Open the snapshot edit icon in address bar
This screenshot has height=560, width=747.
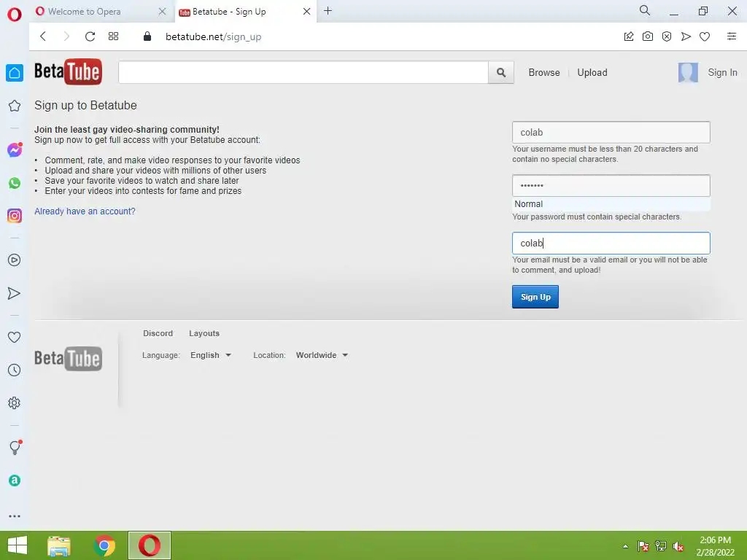point(629,36)
